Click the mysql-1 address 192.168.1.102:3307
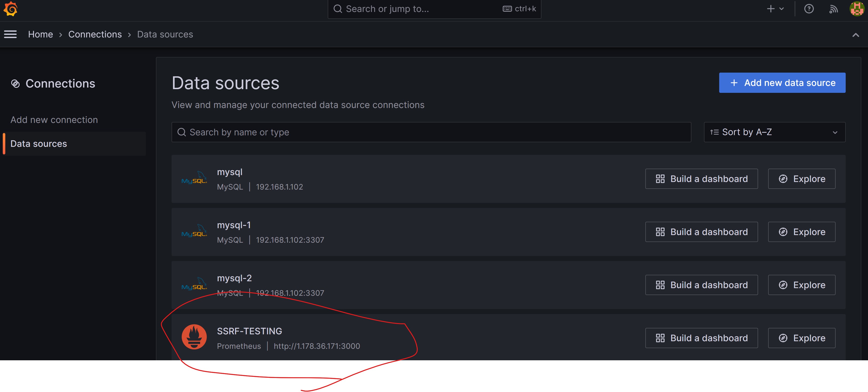 (x=290, y=240)
